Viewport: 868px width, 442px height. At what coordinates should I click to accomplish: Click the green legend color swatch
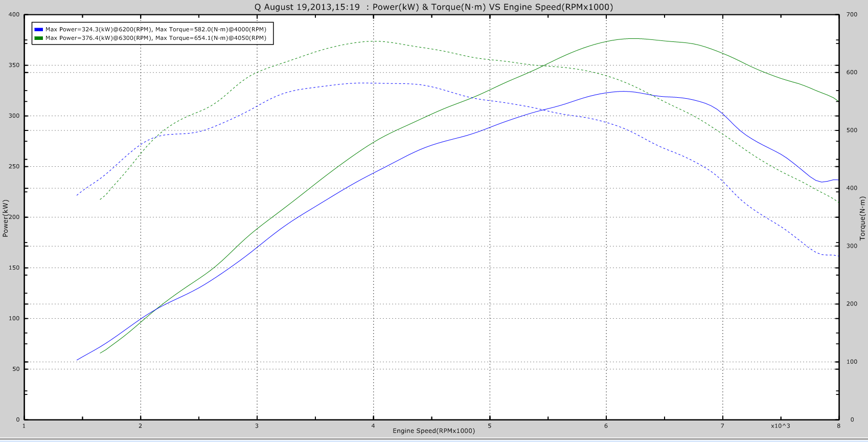coord(39,38)
